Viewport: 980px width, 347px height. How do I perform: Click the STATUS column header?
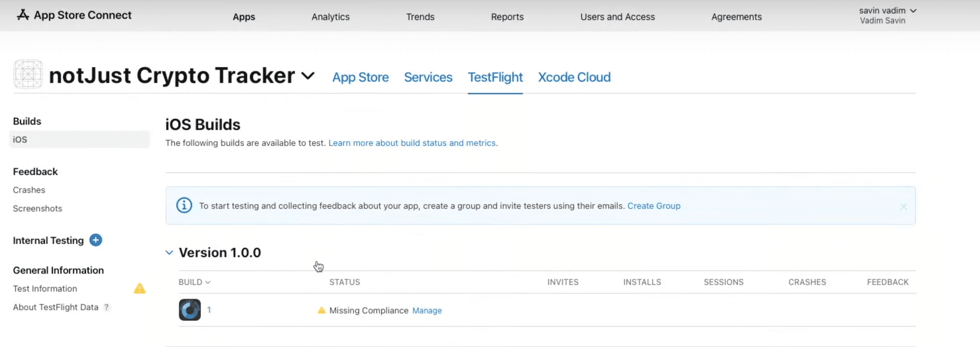coord(345,282)
